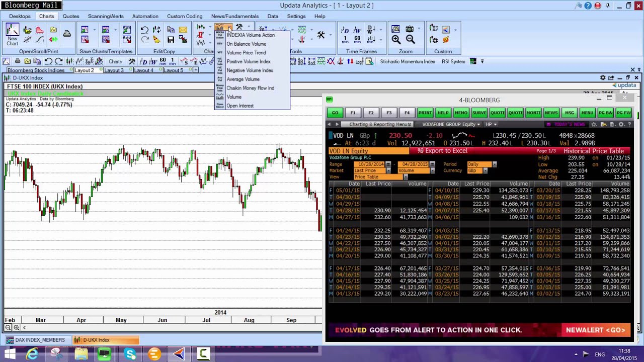The width and height of the screenshot is (644, 362).
Task: Click the daily D time frame icon
Action: (345, 30)
